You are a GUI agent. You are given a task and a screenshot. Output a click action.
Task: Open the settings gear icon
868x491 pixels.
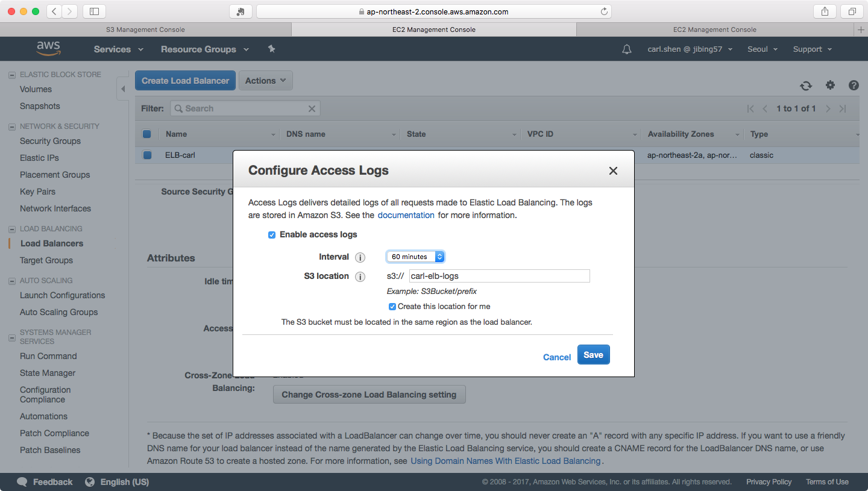tap(830, 85)
